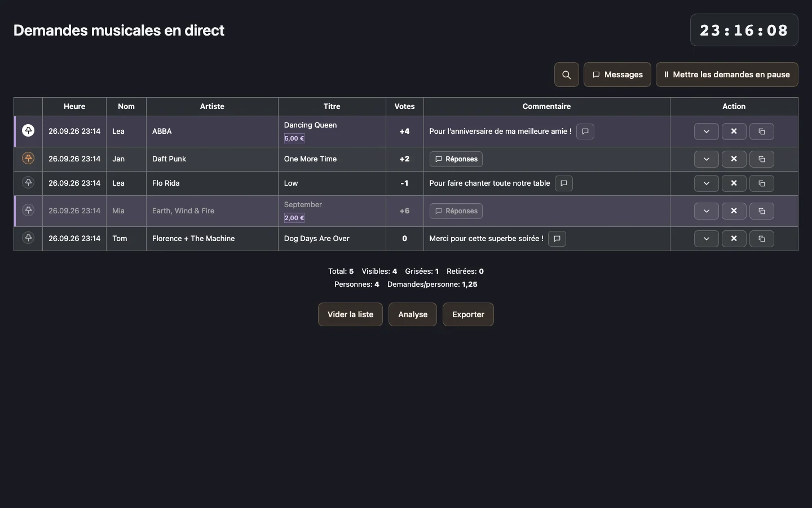
Task: Copy the Florence + The Machine request
Action: (762, 239)
